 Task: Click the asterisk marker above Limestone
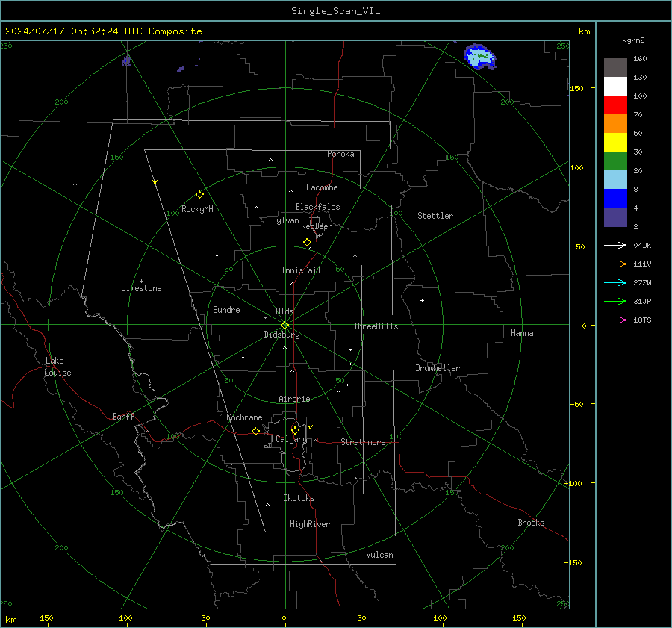(x=141, y=282)
